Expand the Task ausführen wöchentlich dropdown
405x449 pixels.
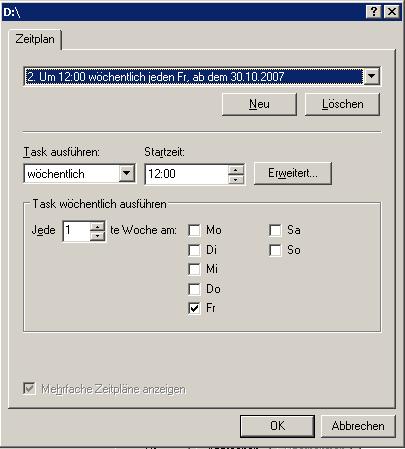point(127,173)
